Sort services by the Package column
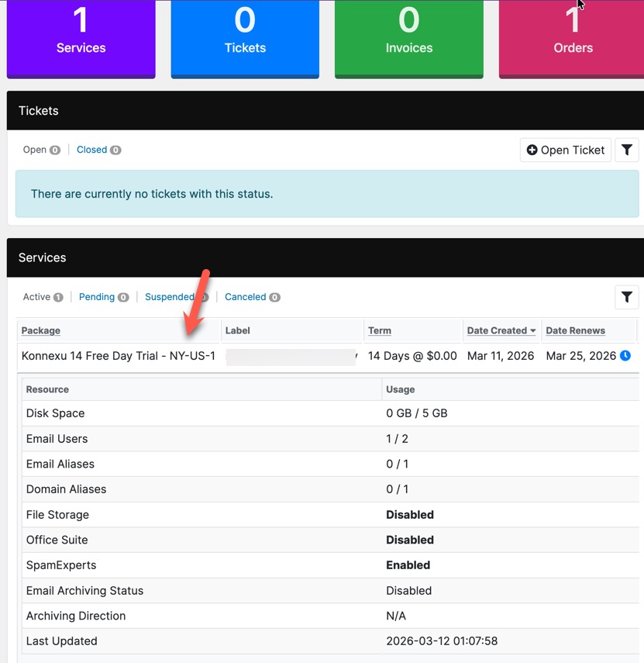Image resolution: width=644 pixels, height=663 pixels. point(40,330)
